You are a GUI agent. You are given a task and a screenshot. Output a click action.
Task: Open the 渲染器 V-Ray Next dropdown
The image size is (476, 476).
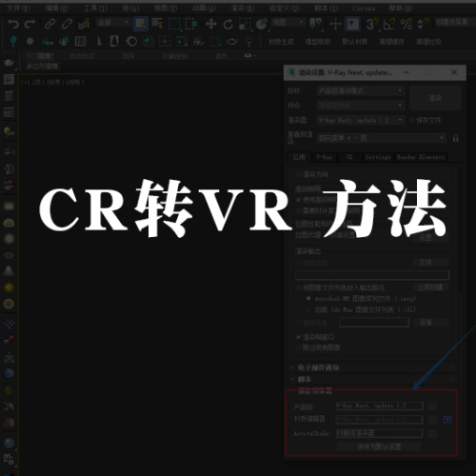(361, 120)
